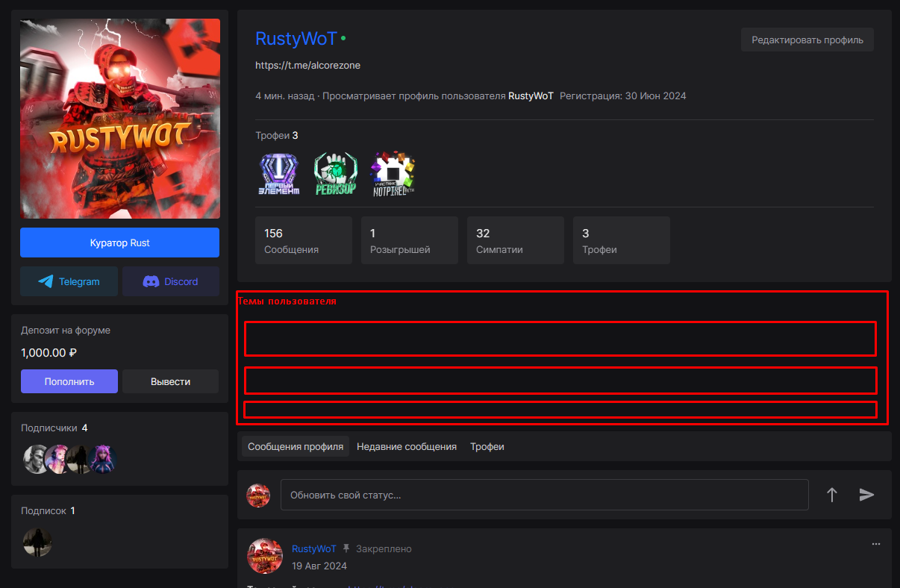Click the NotPixel participant trophy badge
The width and height of the screenshot is (900, 588).
(393, 174)
